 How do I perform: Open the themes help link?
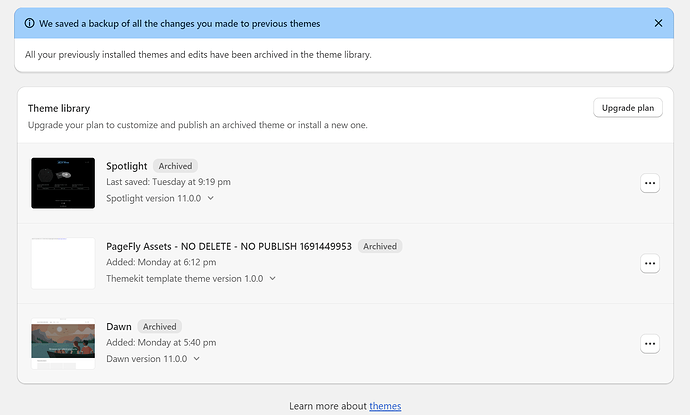tap(385, 406)
